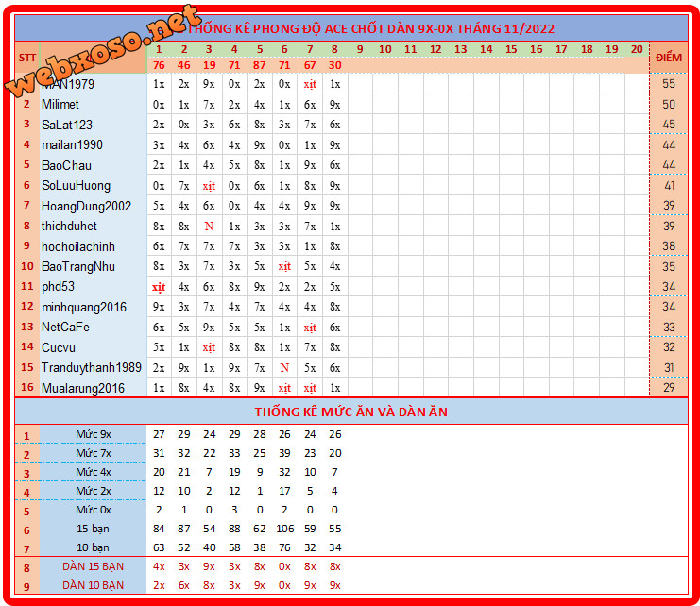Click hochoilachinh's score of 38

[x=668, y=246]
